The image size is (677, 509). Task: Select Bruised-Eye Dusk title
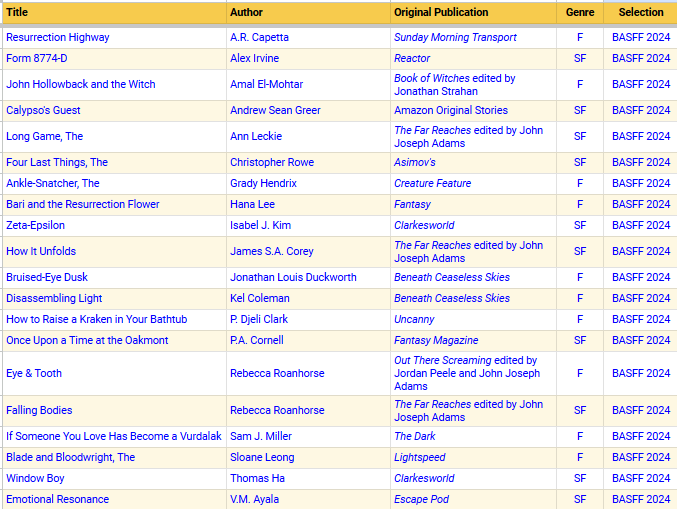[x=47, y=277]
